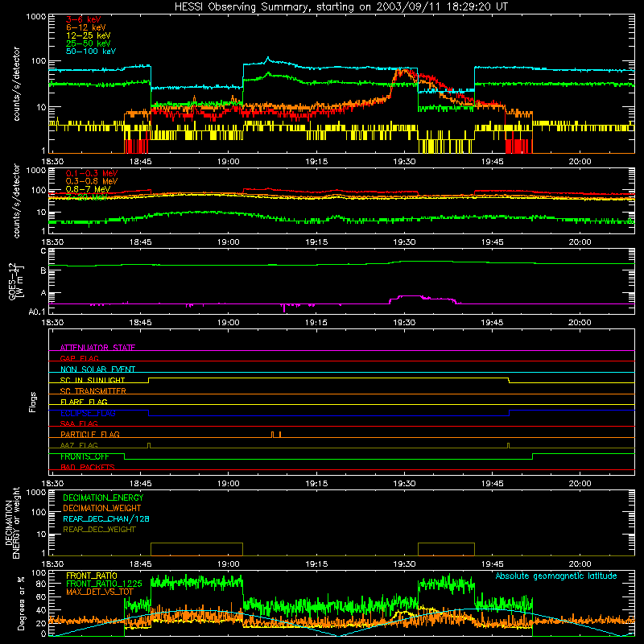The image size is (644, 644).
Task: Click the FRONTS_OFF flag label
Action: coord(85,456)
